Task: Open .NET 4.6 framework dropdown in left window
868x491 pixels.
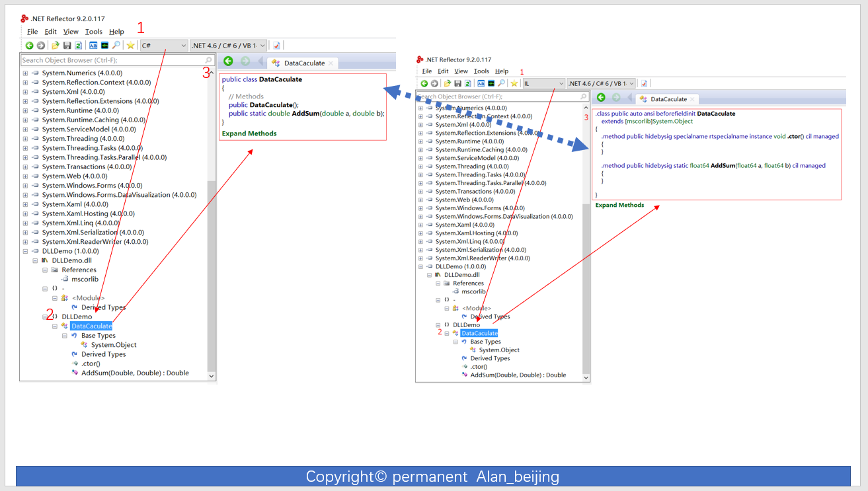Action: 228,46
